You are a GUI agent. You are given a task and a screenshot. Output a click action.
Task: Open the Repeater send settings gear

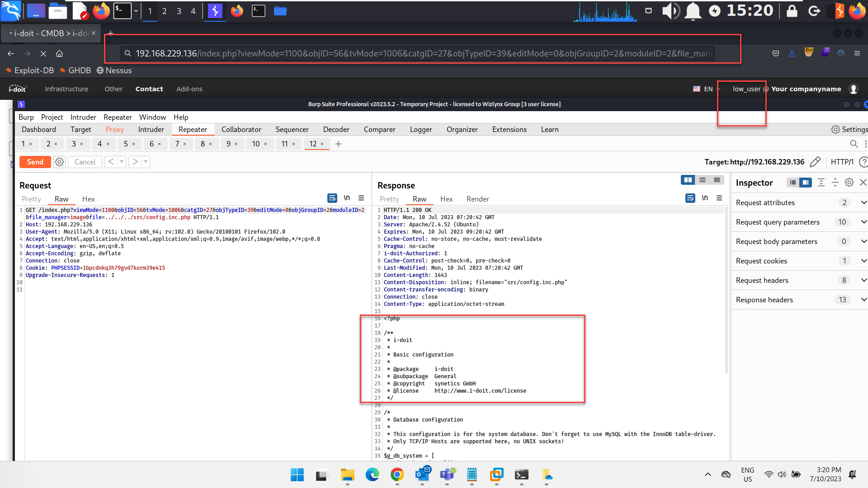click(x=59, y=162)
